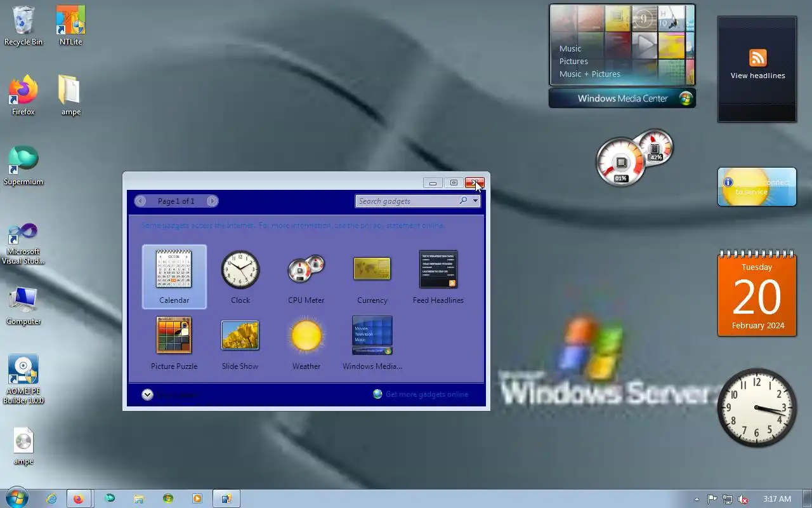Open the network tray icon

tap(728, 499)
